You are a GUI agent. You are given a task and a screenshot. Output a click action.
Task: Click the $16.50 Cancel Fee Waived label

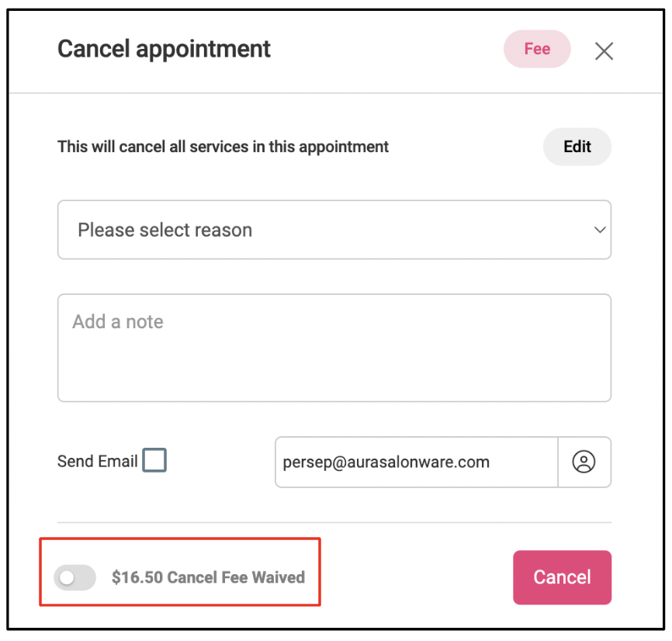(208, 577)
